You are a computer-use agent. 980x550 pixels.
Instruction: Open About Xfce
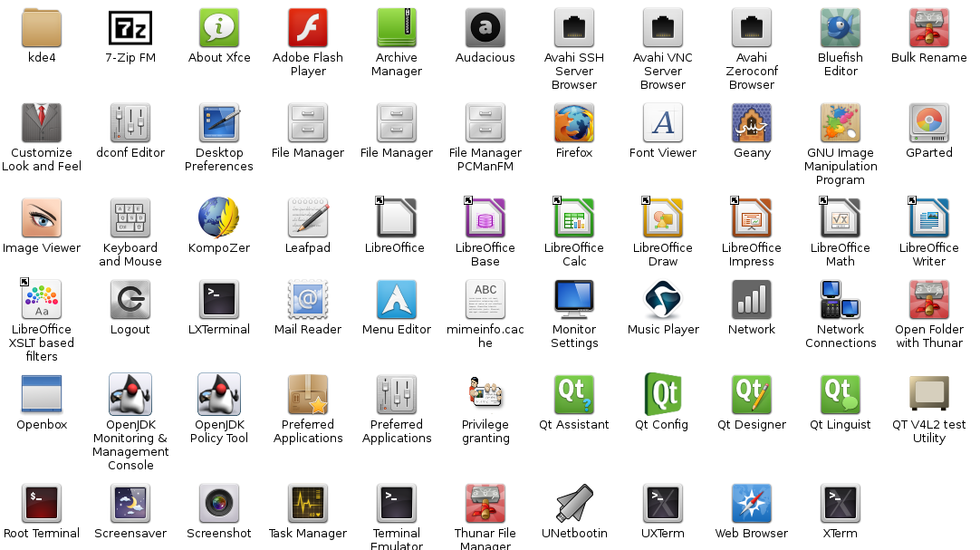click(219, 28)
